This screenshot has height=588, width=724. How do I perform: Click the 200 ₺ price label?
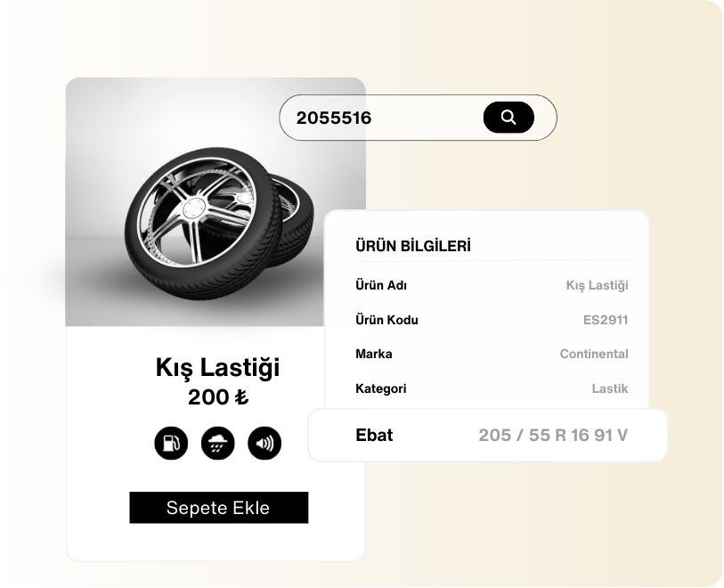tap(218, 397)
